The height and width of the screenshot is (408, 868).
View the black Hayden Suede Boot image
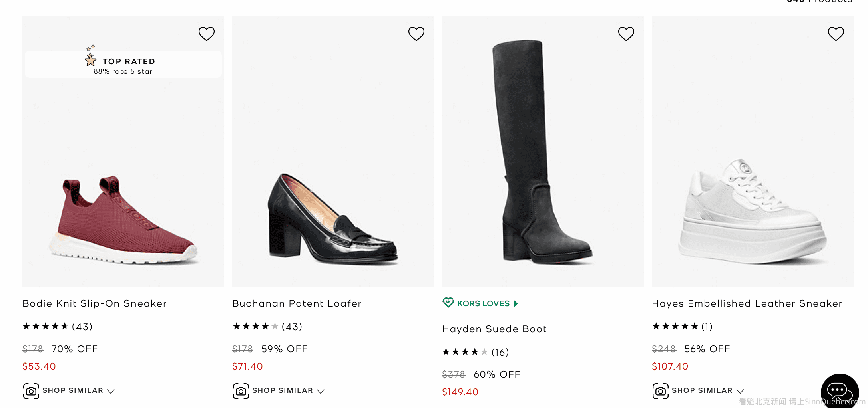click(x=542, y=152)
